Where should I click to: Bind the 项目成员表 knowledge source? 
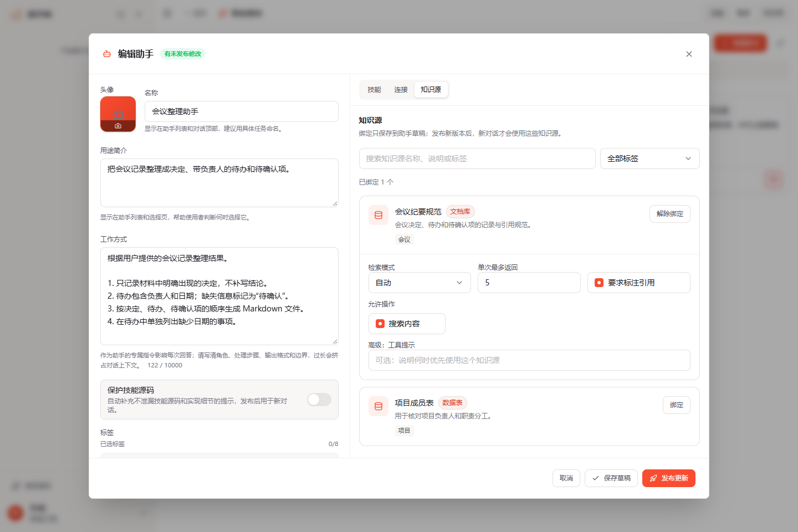point(677,405)
